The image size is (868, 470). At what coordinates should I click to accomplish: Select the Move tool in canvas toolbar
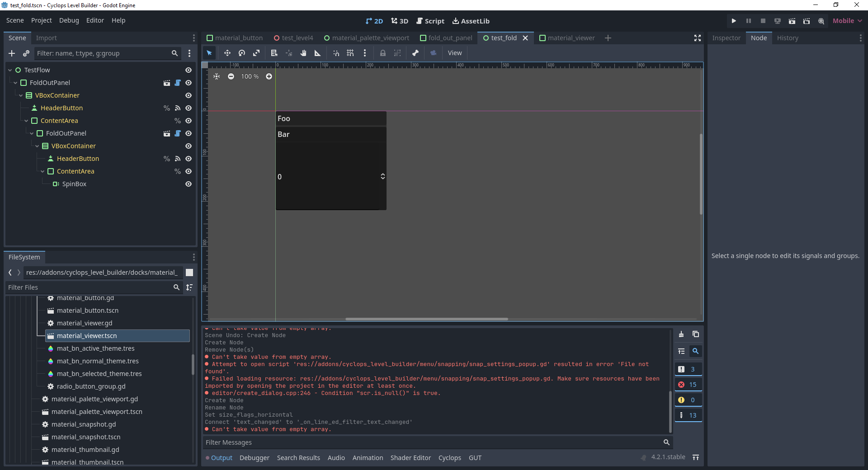[x=227, y=53]
